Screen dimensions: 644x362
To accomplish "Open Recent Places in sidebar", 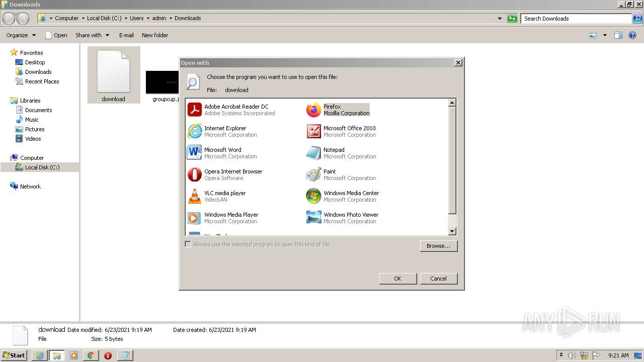I will tap(37, 81).
